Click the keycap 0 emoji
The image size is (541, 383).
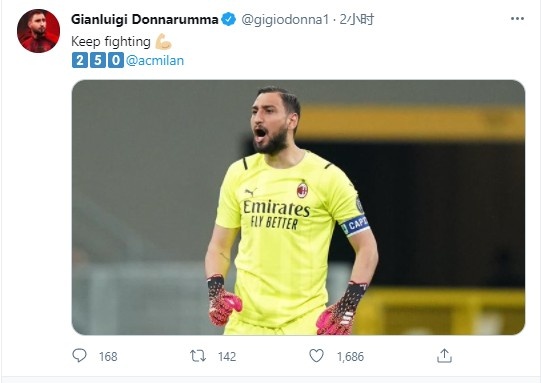(x=116, y=60)
